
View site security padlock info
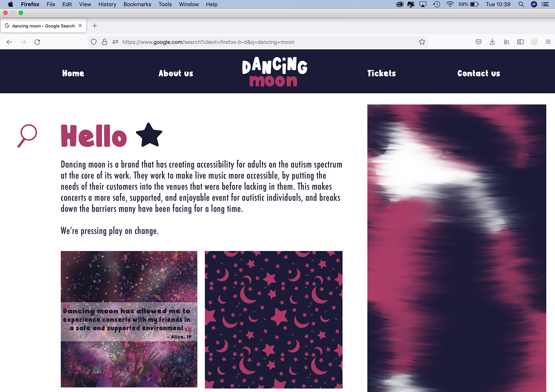click(x=105, y=42)
